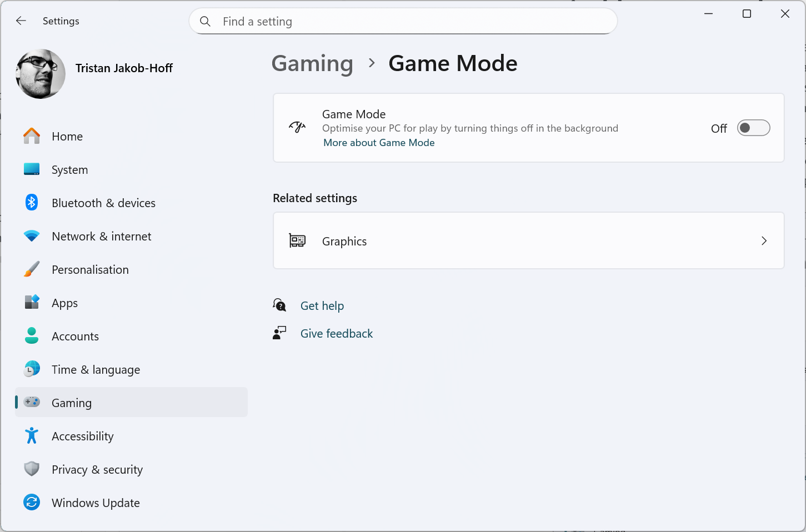
Task: Open Time & language settings
Action: 96,370
